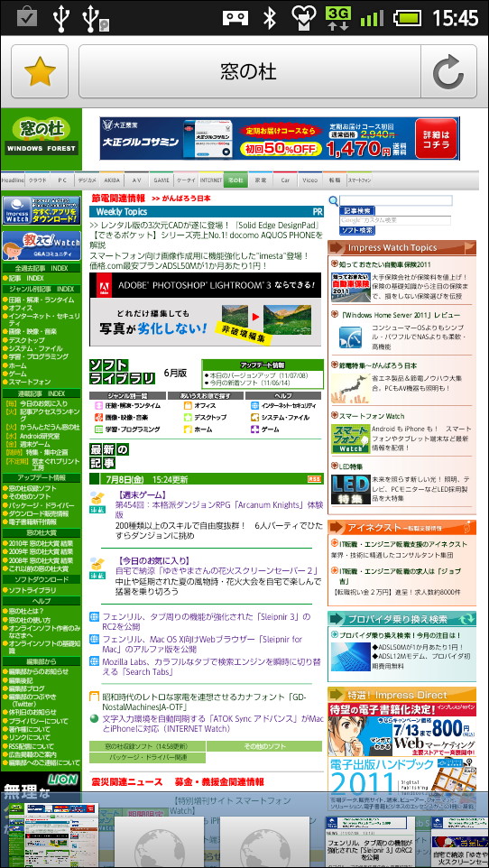Viewport: 489px width, 868px height.
Task: Click the システム・ファイル library category icon
Action: point(254,417)
